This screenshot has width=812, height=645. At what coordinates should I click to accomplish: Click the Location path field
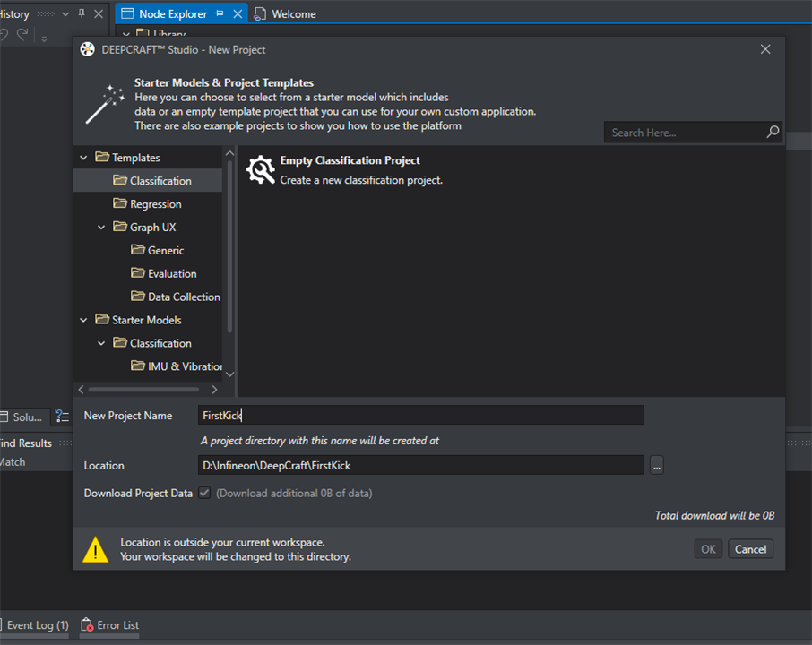click(x=420, y=465)
